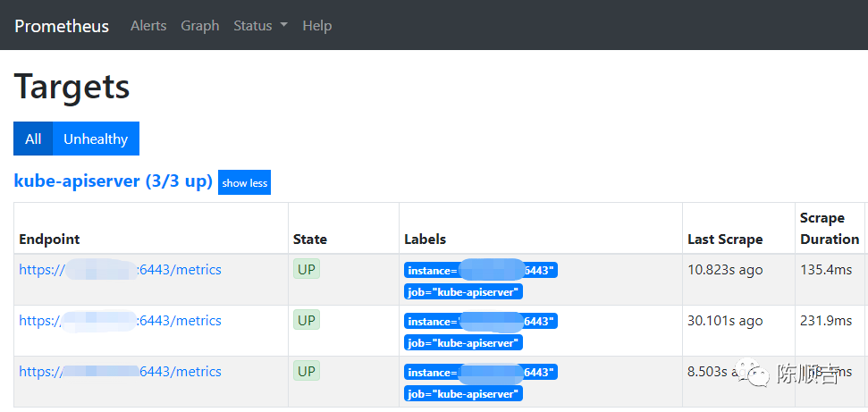Image resolution: width=868 pixels, height=412 pixels.
Task: Expand the Status dropdown menu
Action: point(260,26)
